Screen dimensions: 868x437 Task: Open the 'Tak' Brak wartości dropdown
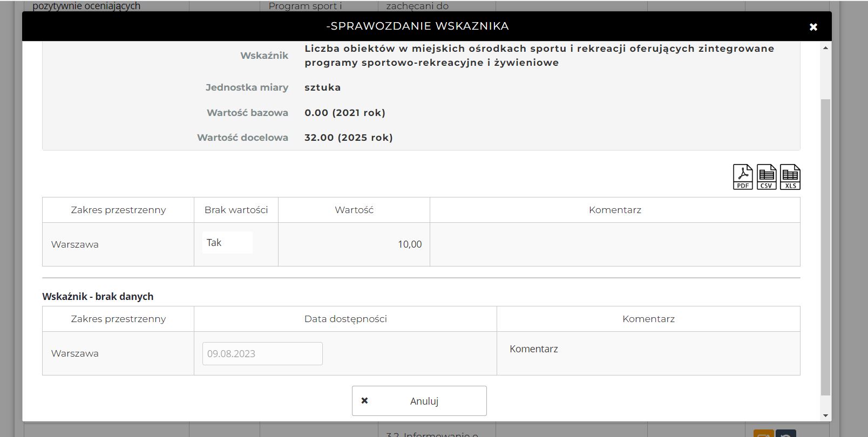coord(227,243)
